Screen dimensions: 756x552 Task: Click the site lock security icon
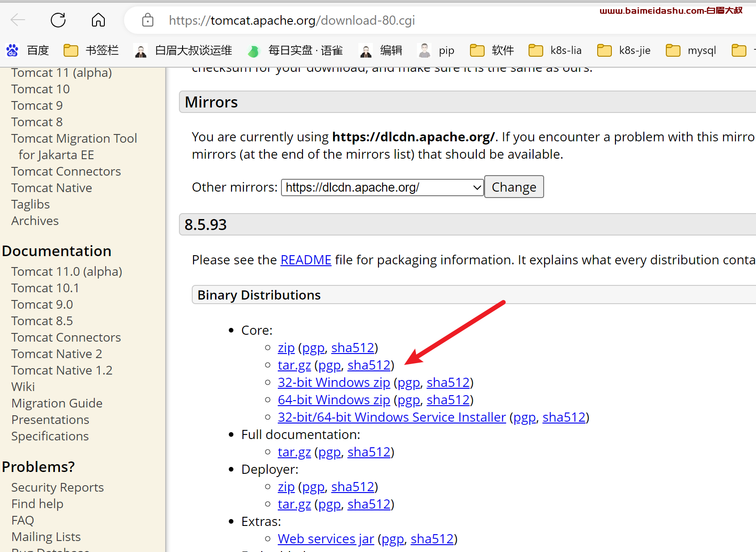click(x=148, y=20)
